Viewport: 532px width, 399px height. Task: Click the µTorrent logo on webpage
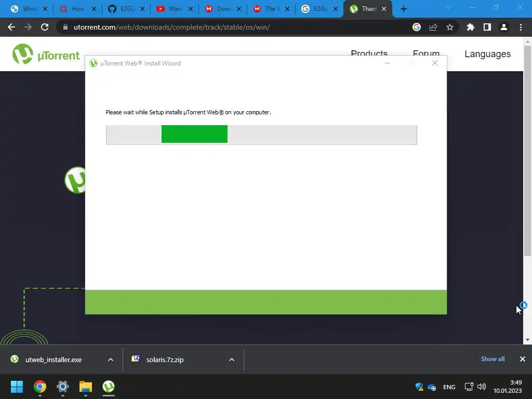(x=46, y=54)
